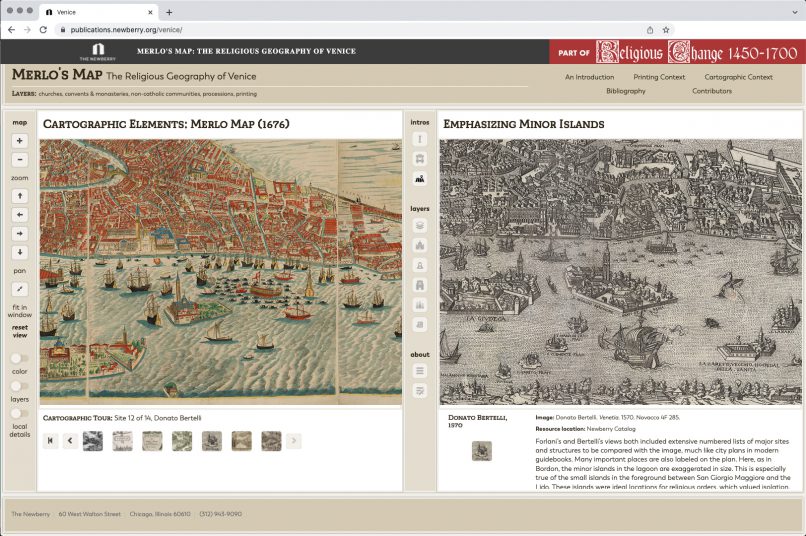Open the Printing Context menu item
The image size is (806, 536).
coord(659,77)
